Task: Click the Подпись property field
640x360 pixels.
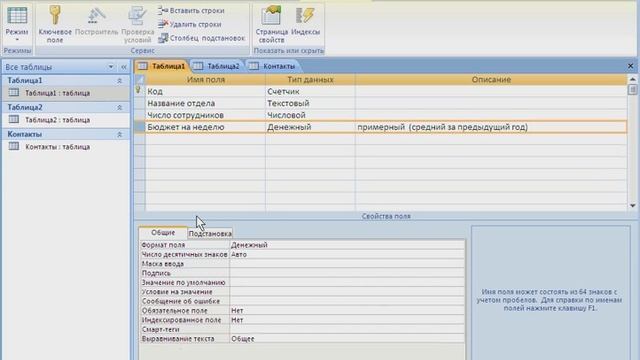Action: [347, 273]
